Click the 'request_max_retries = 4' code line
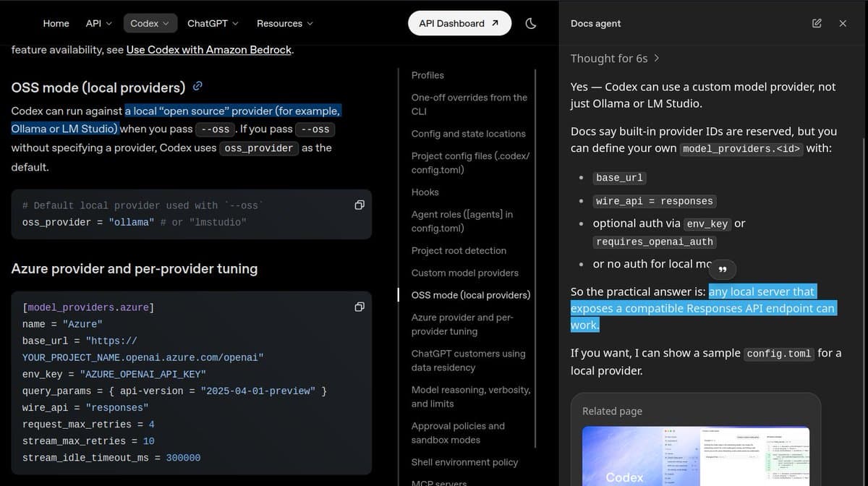868x486 pixels. pyautogui.click(x=88, y=425)
